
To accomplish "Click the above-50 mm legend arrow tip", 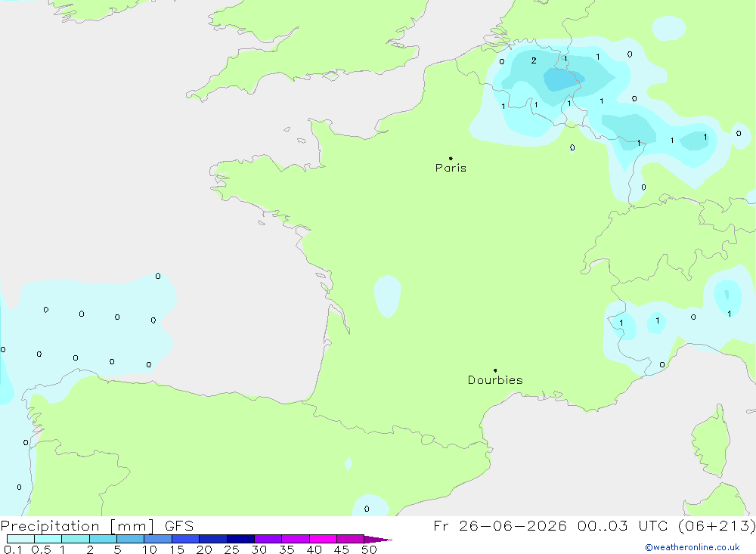I will 378,540.
